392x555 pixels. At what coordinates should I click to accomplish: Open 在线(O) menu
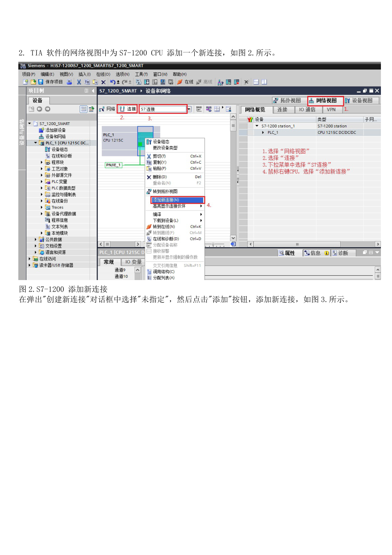tap(103, 74)
